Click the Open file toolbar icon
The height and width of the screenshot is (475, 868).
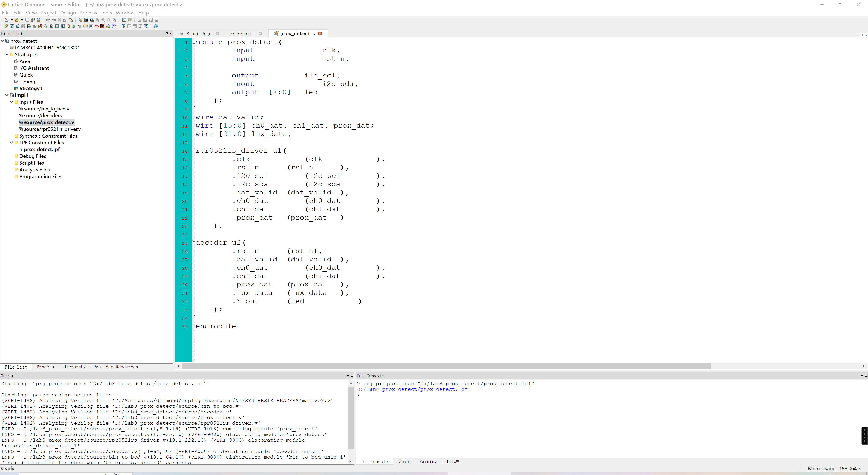click(17, 20)
